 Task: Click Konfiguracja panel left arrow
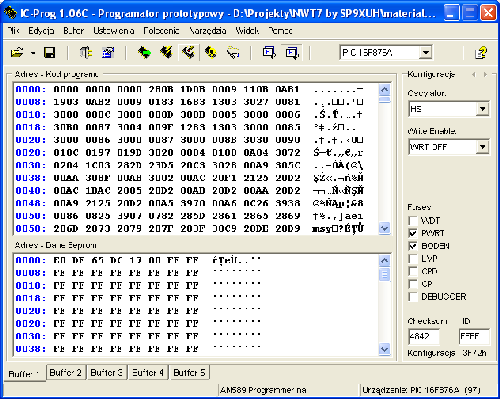coord(474,75)
